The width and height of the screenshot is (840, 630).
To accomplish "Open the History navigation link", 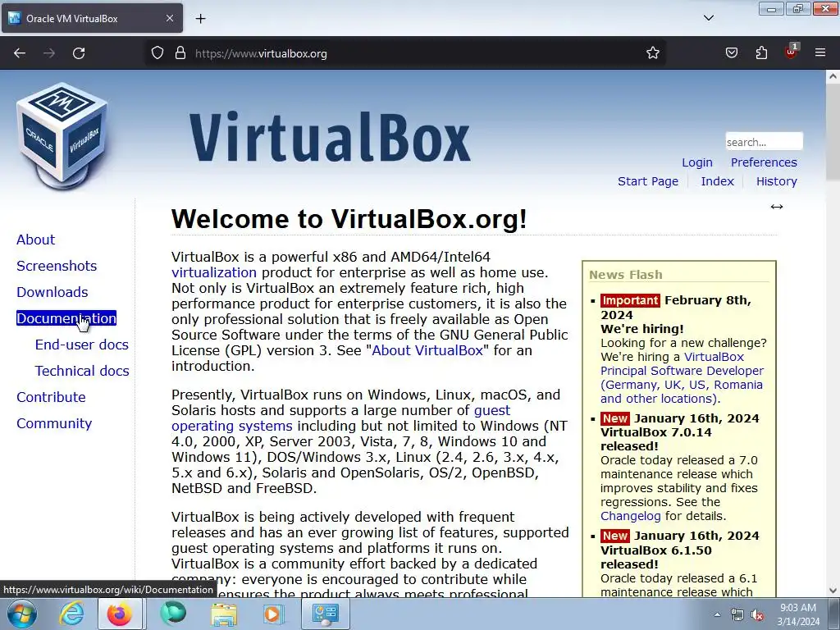I will [776, 181].
